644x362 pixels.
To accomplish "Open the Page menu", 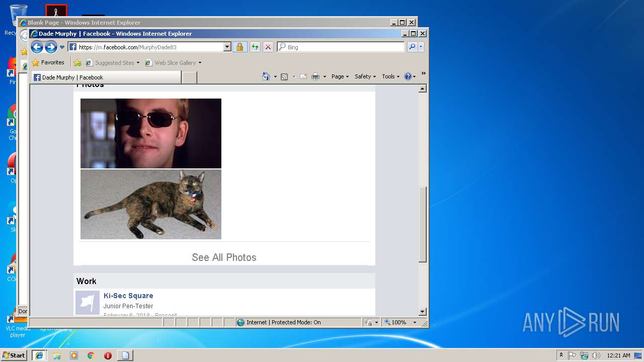I will click(x=340, y=76).
